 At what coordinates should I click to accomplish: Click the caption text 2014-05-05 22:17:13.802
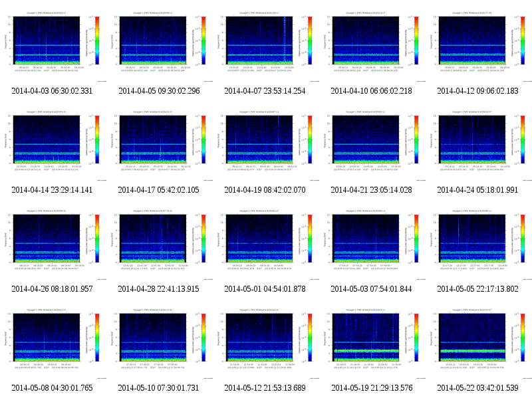pos(477,289)
